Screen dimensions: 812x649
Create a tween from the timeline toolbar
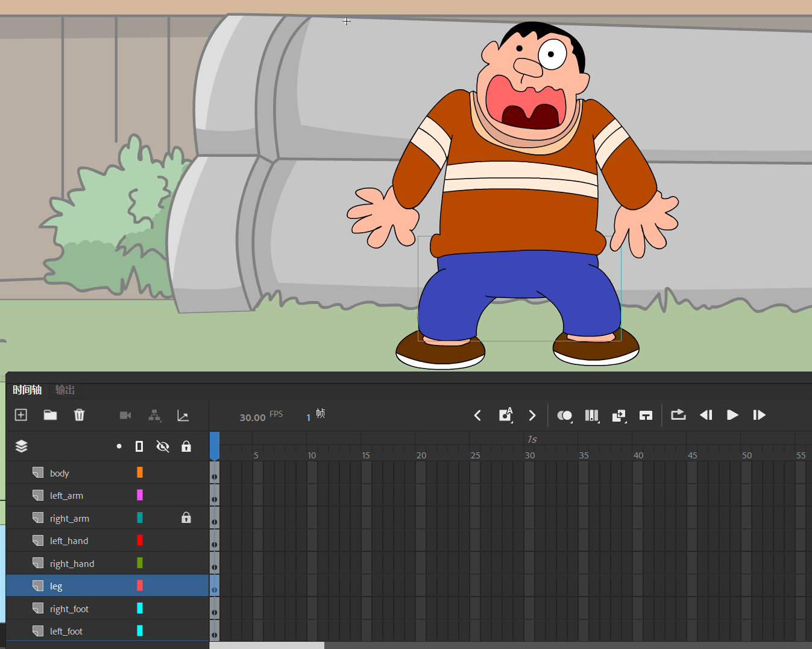pyautogui.click(x=619, y=415)
